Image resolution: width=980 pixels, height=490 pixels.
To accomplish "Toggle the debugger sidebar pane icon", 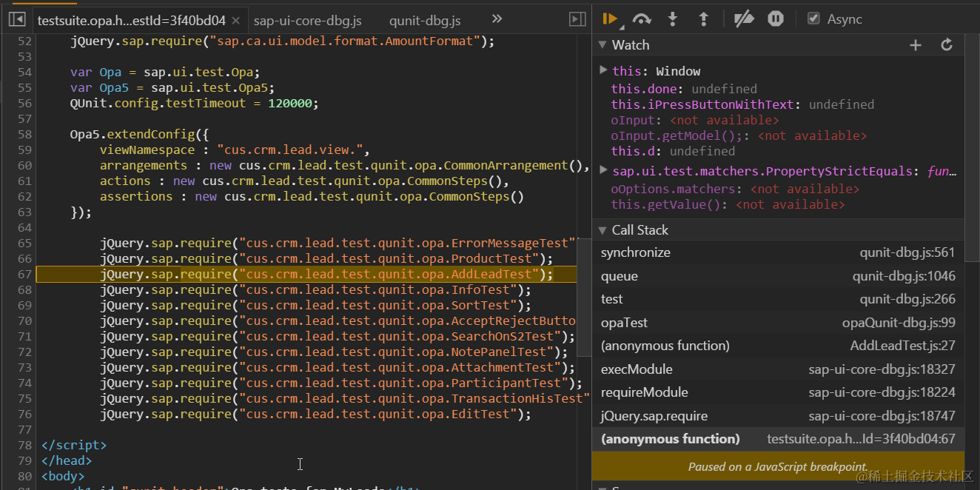I will click(x=577, y=20).
